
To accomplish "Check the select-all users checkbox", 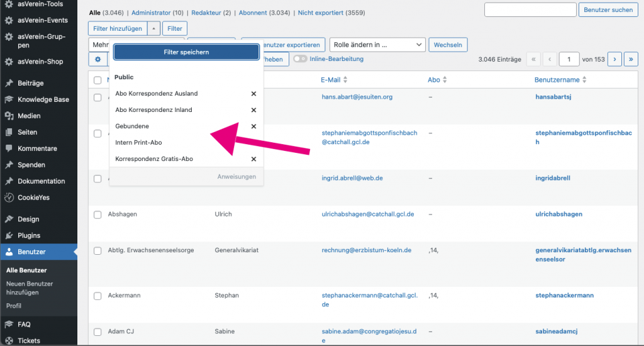I will 97,80.
